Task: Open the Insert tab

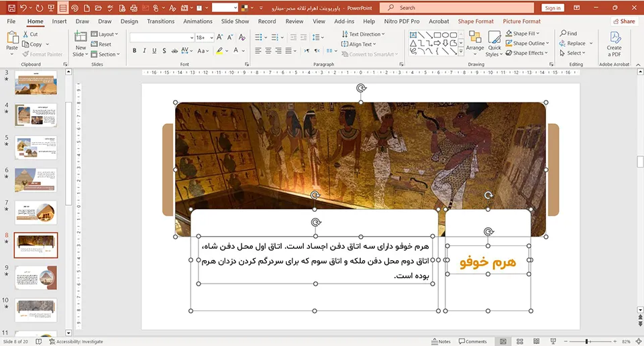Action: tap(59, 21)
